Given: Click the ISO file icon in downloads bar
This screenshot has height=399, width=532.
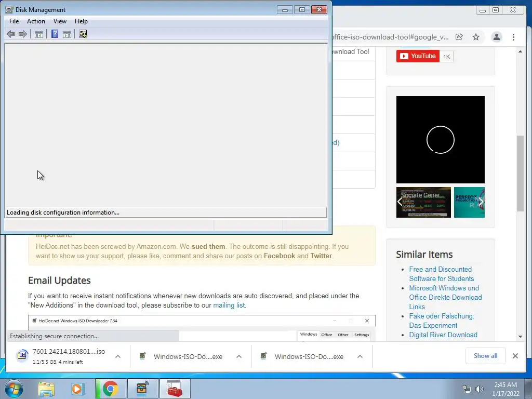Looking at the screenshot, I should click(22, 355).
